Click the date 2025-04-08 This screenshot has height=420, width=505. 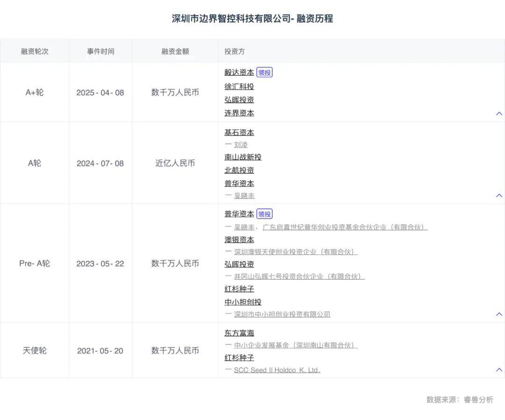(x=100, y=93)
